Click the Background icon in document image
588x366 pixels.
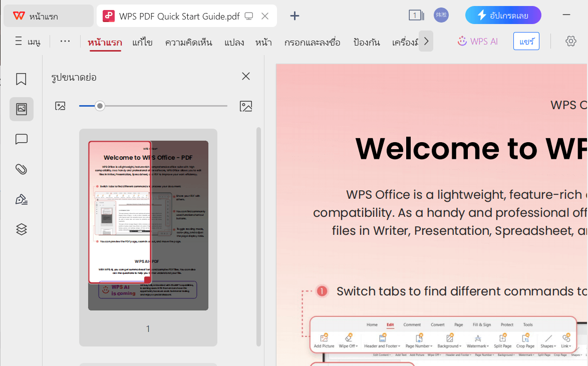[449, 340]
